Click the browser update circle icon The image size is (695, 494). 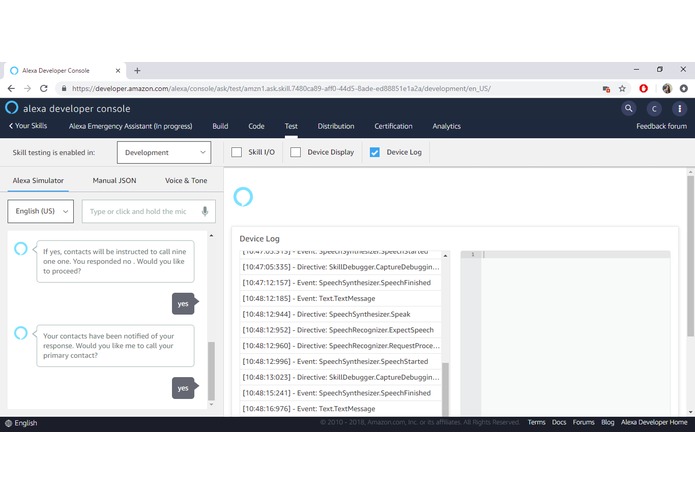[683, 89]
